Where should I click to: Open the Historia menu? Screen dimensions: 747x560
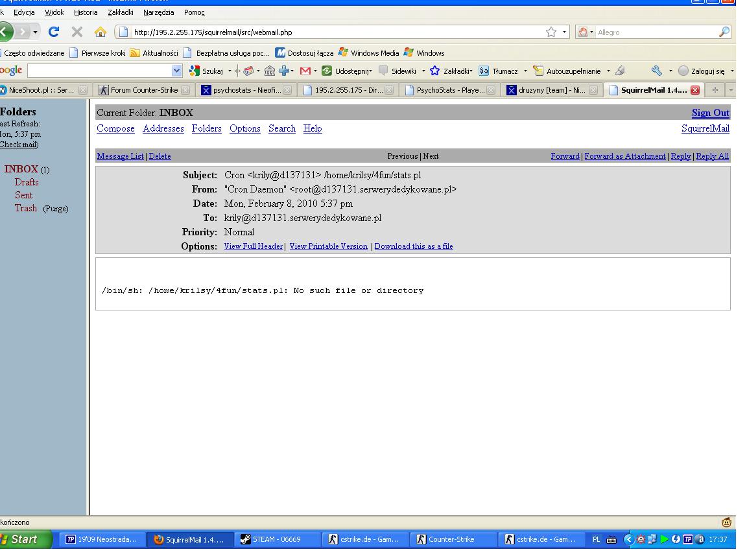(x=86, y=12)
